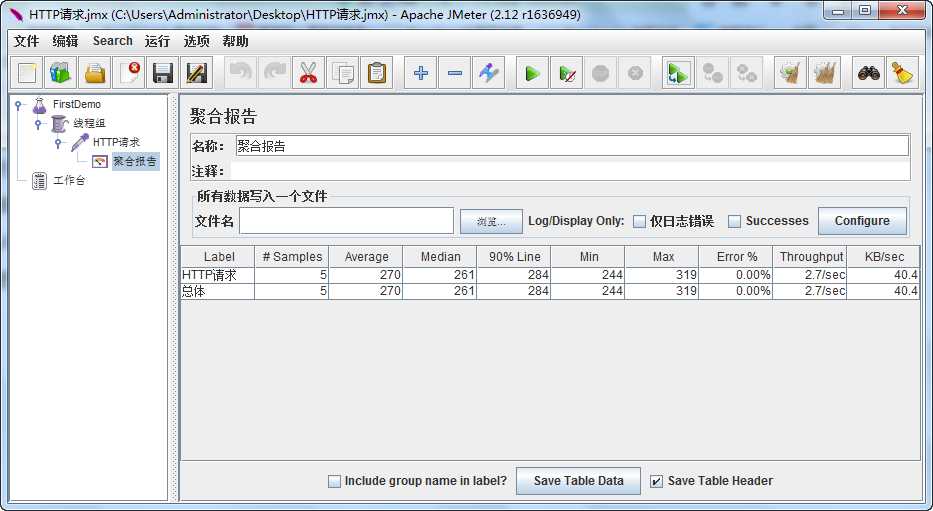Screen dimensions: 933x511
Task: Select 线程组 thread group in tree
Action: coord(89,123)
